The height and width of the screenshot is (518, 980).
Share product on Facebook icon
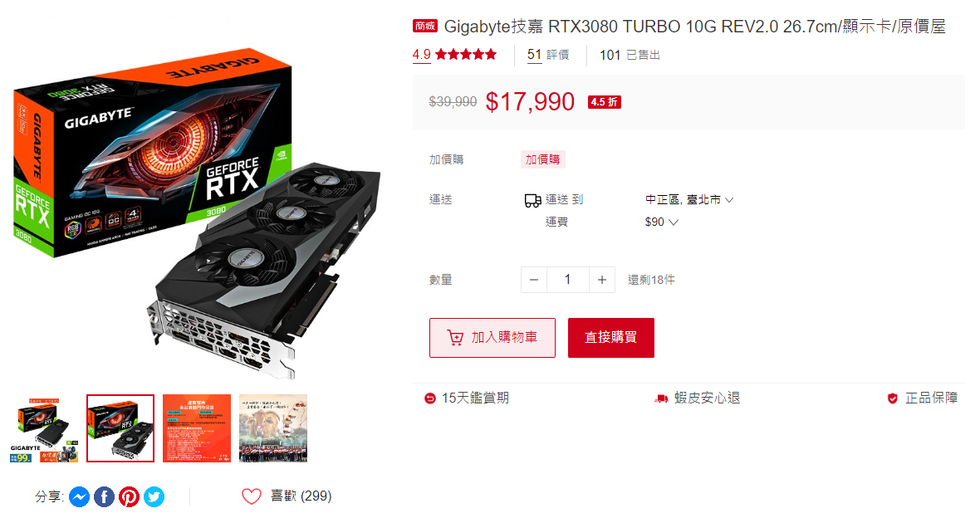(105, 496)
